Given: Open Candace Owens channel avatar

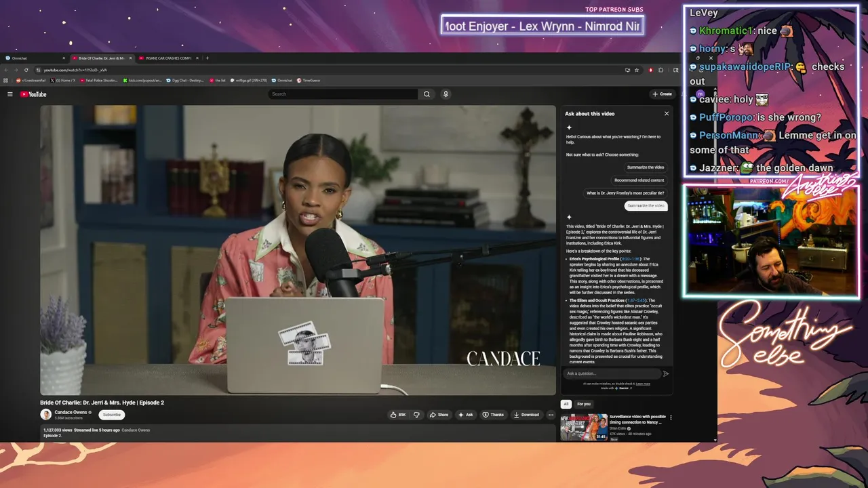Looking at the screenshot, I should 46,415.
